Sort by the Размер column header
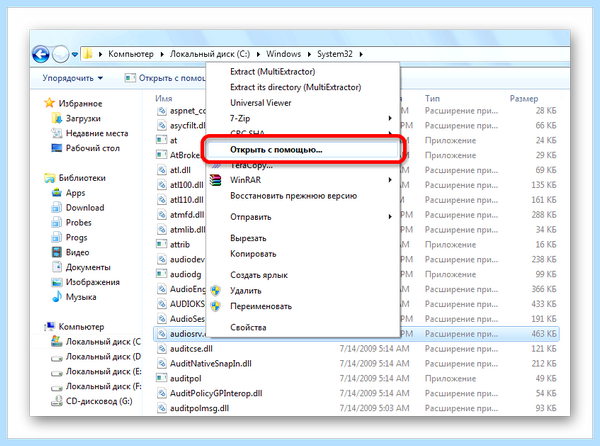Viewport: 600px width, 446px height. point(524,99)
